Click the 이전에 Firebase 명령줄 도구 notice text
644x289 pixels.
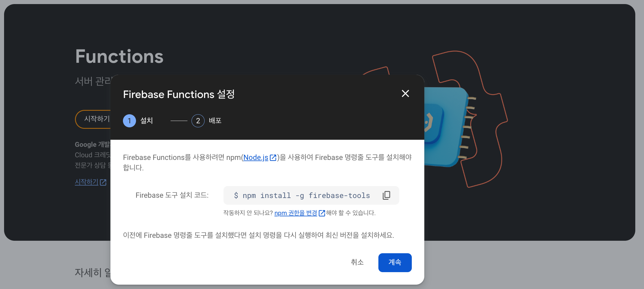click(x=259, y=235)
